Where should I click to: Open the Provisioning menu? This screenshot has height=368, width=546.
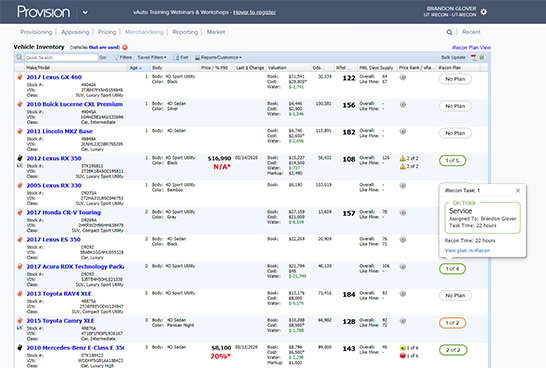36,32
